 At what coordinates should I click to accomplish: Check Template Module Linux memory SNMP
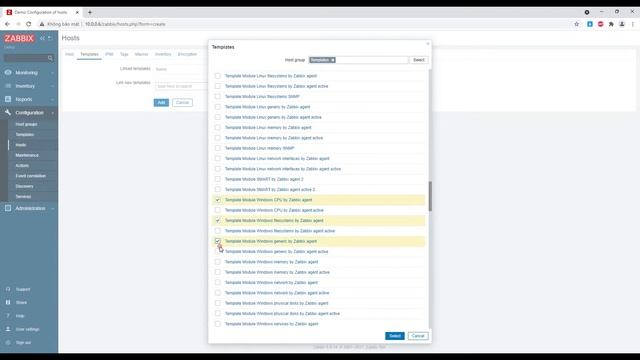pyautogui.click(x=218, y=148)
